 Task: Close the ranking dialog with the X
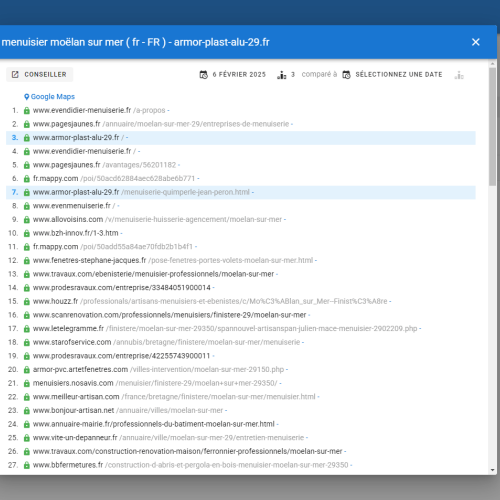pyautogui.click(x=476, y=42)
